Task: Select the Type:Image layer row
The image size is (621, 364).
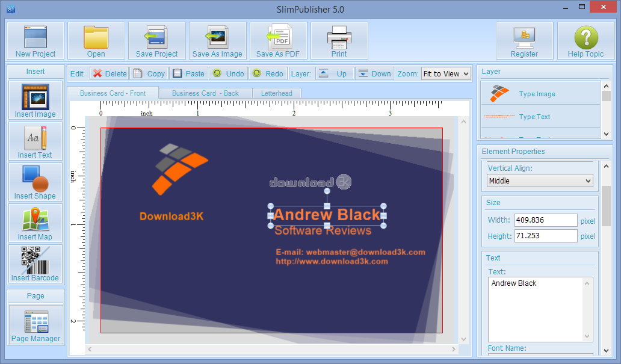Action: (540, 93)
